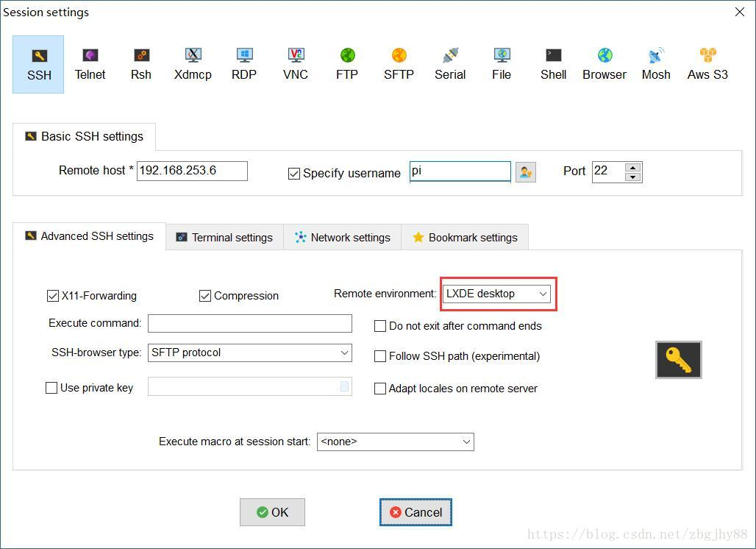Click the Mosh session icon
The image size is (756, 549).
(655, 64)
